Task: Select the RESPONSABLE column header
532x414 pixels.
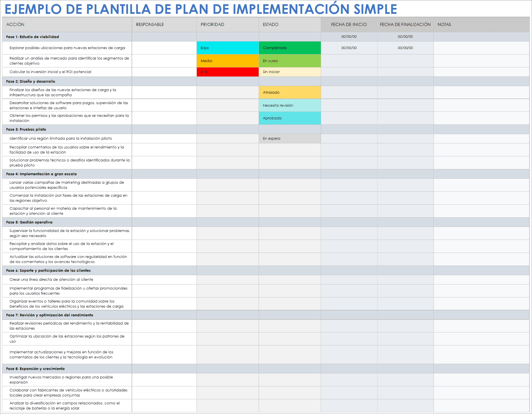Action: (x=164, y=25)
